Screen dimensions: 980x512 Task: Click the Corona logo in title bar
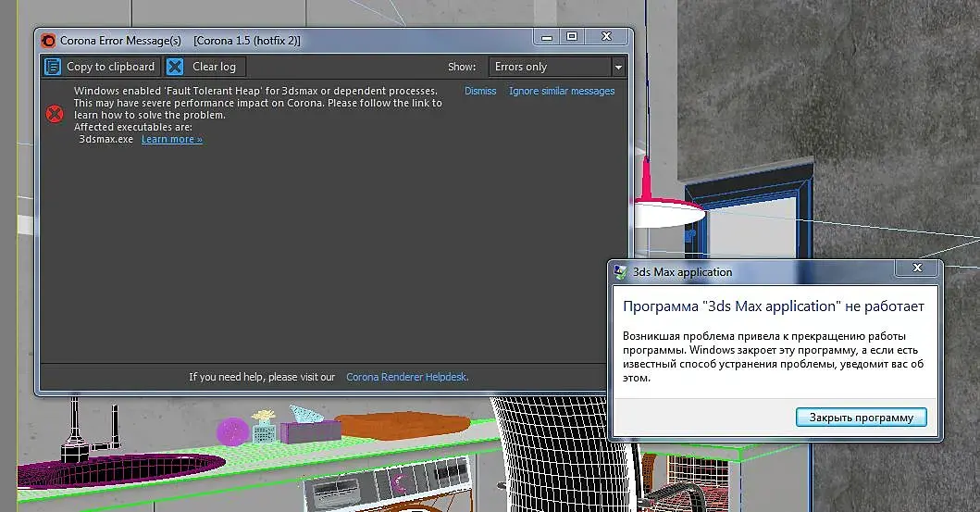[48, 41]
